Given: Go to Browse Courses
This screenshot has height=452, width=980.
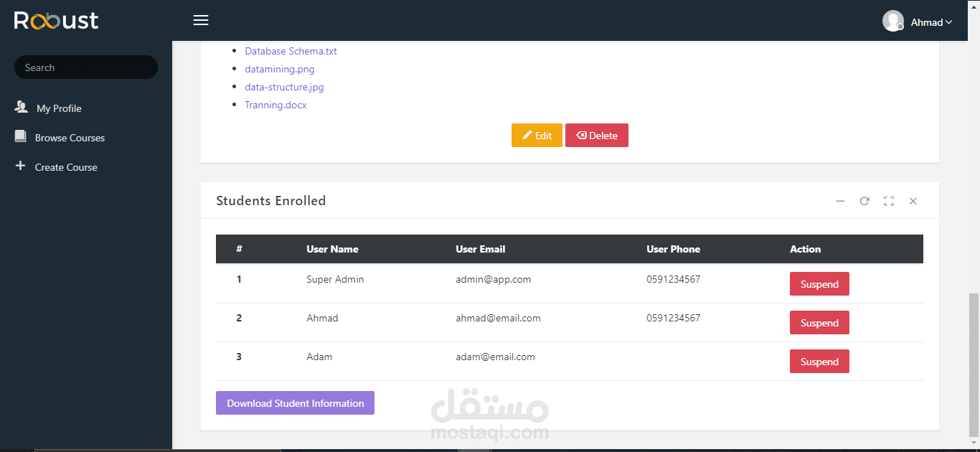Looking at the screenshot, I should click(70, 138).
